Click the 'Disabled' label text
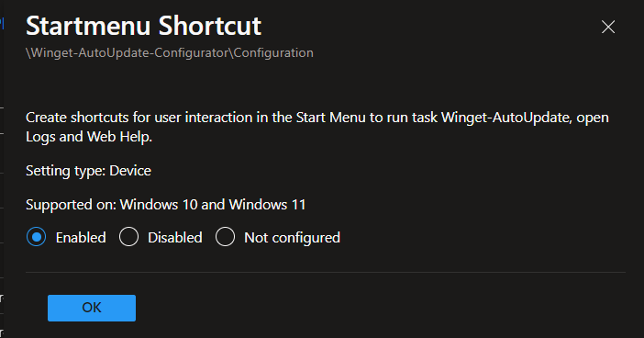The width and height of the screenshot is (644, 338). pyautogui.click(x=175, y=238)
